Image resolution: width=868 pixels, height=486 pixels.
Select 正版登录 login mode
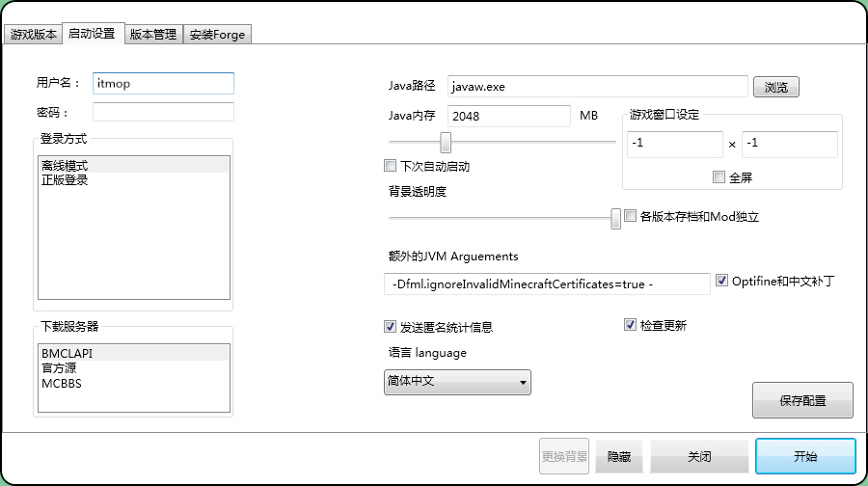pos(66,180)
